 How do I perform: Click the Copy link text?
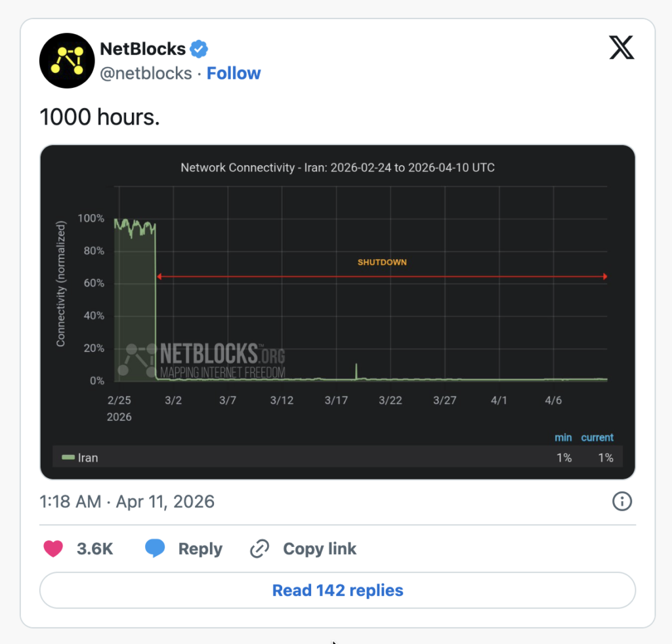click(320, 548)
